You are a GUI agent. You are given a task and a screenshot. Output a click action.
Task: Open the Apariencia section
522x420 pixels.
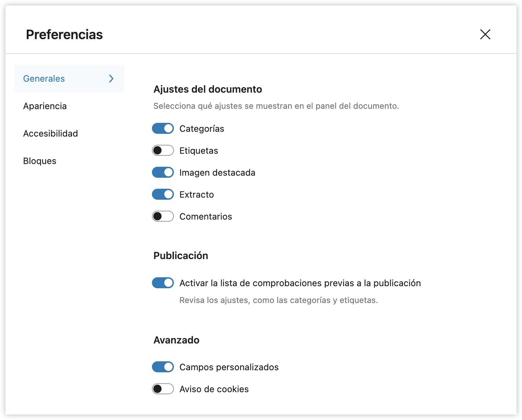pyautogui.click(x=45, y=106)
